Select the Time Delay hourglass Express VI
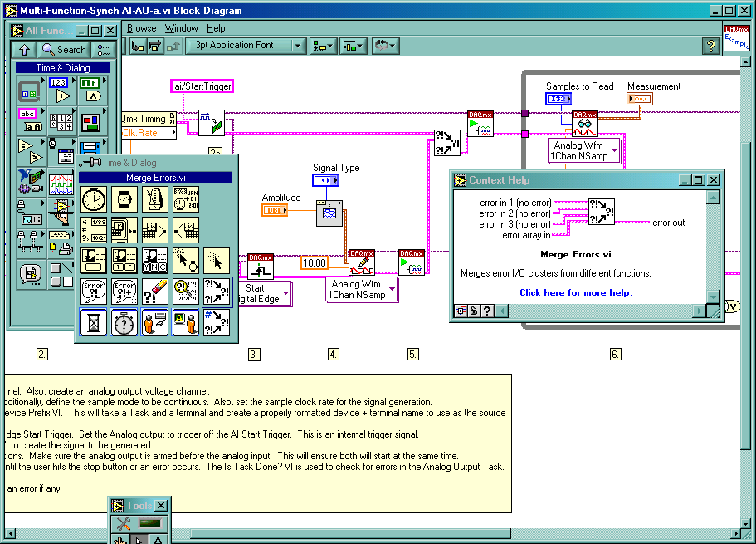 pos(94,322)
